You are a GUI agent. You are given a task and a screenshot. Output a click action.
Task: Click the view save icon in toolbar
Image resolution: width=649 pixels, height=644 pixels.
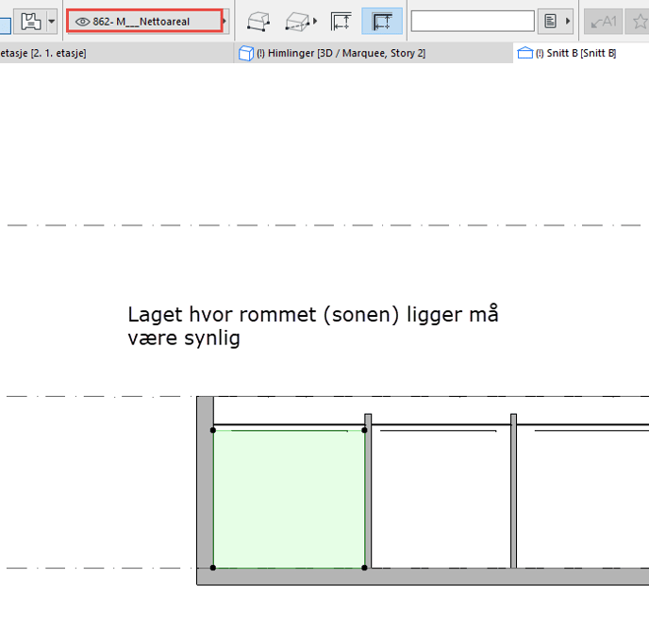(30, 21)
